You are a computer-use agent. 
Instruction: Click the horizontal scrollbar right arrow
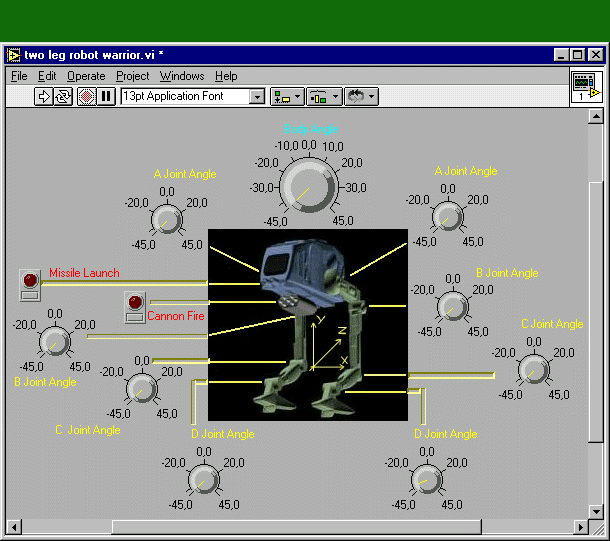pyautogui.click(x=581, y=527)
